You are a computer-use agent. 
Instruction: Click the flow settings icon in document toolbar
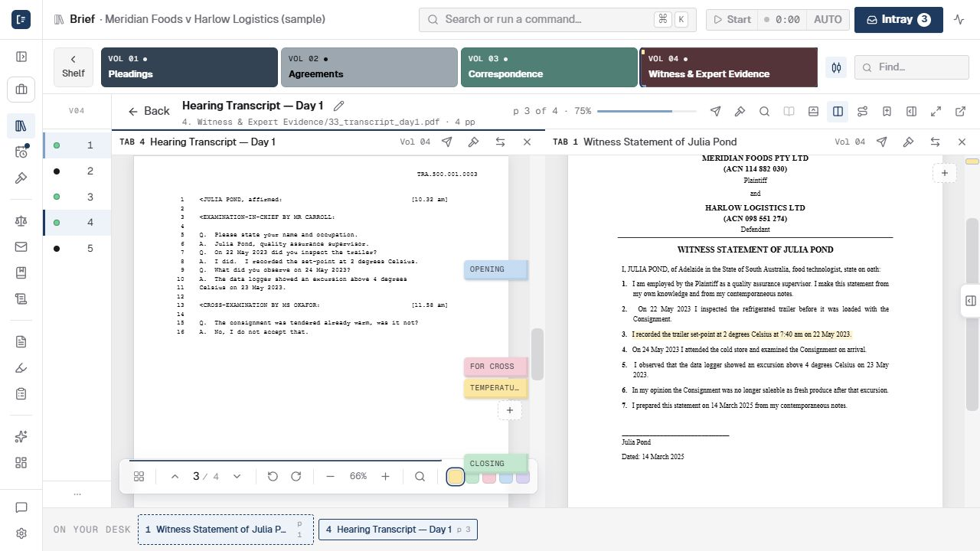coord(862,112)
